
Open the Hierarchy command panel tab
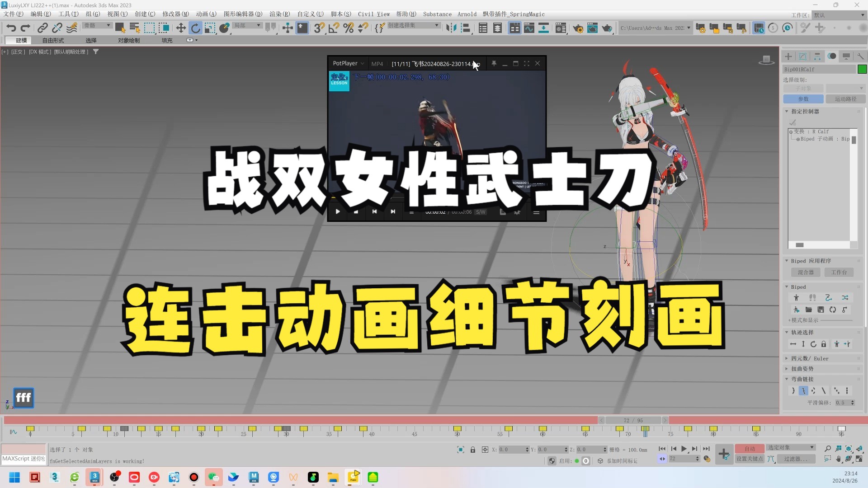tap(817, 56)
